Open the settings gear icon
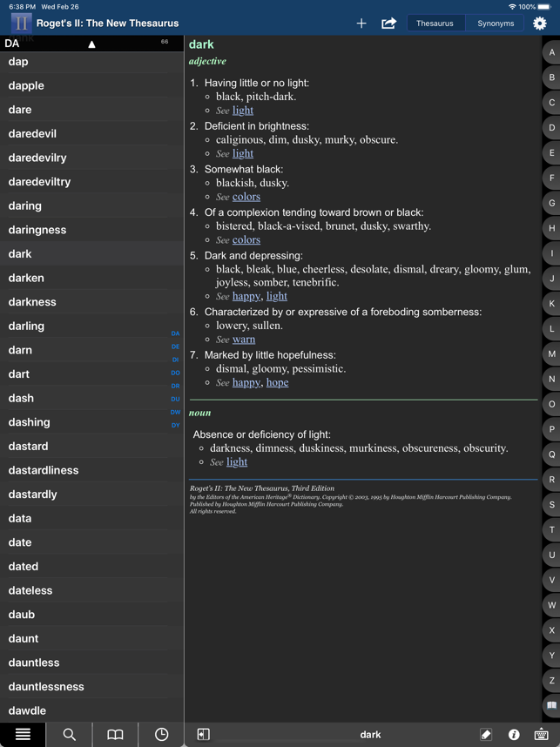 point(540,24)
